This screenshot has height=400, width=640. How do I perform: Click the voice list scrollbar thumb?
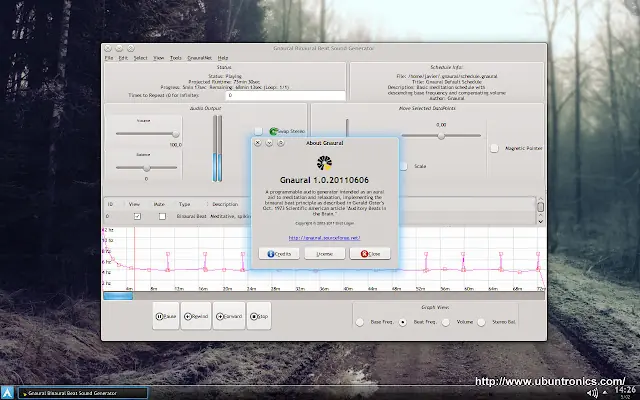(540, 207)
